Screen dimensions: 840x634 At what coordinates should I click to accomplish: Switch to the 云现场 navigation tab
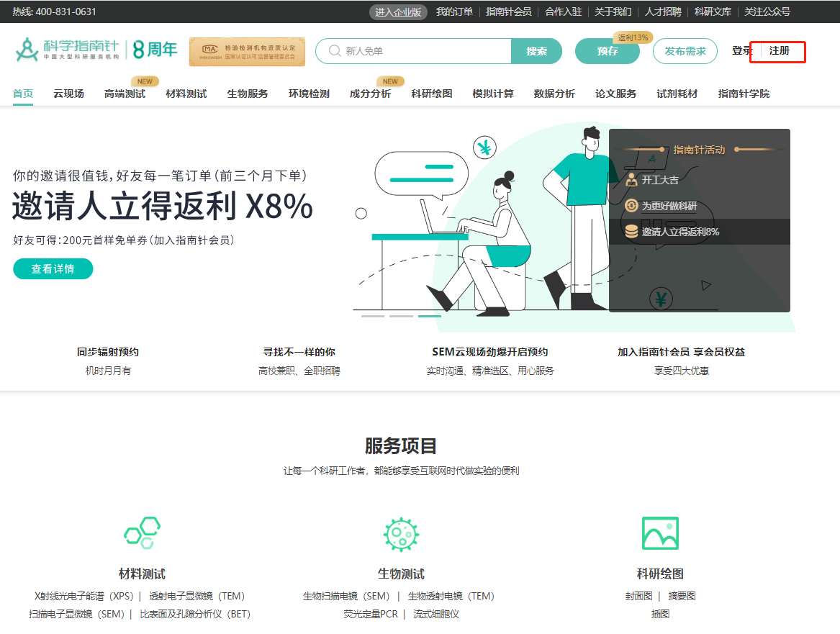[68, 93]
